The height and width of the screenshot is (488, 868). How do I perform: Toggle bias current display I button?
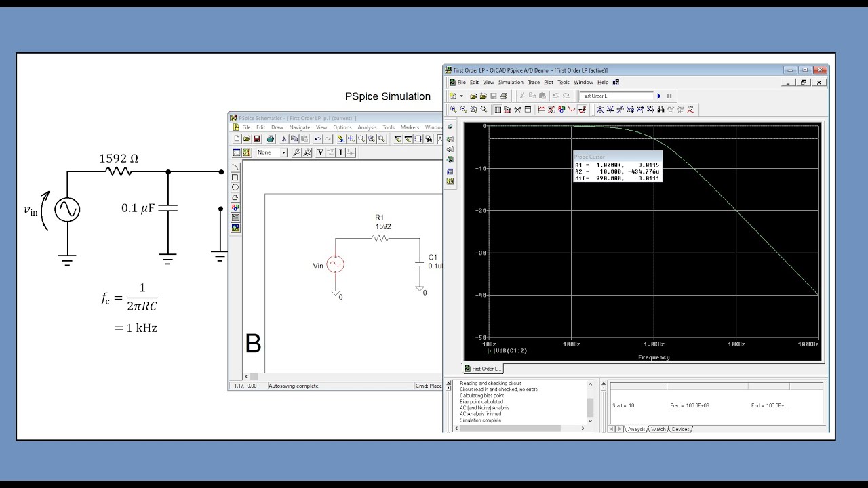[x=341, y=152]
